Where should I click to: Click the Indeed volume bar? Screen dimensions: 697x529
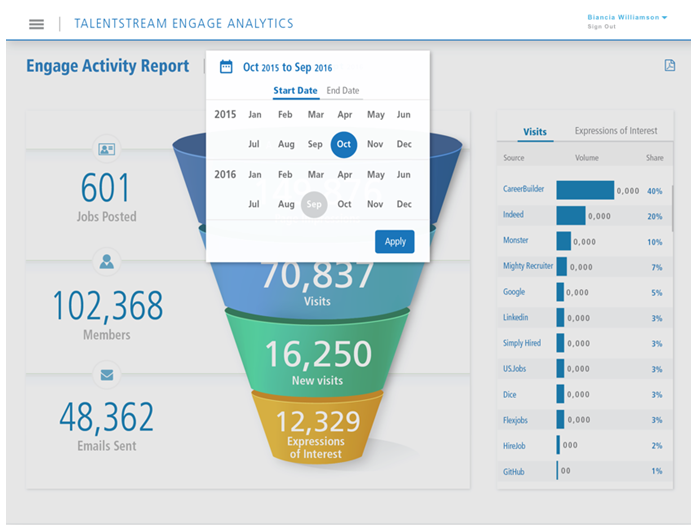click(571, 216)
